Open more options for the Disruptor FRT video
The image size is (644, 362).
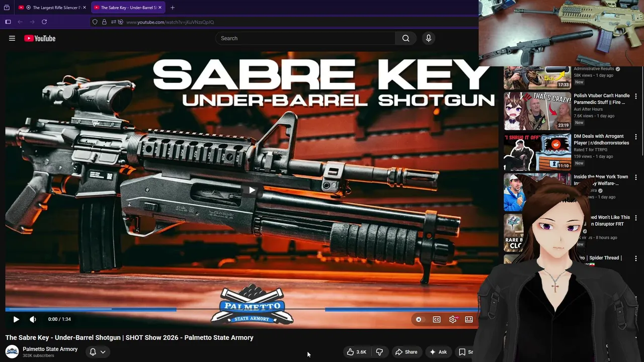coord(636,218)
